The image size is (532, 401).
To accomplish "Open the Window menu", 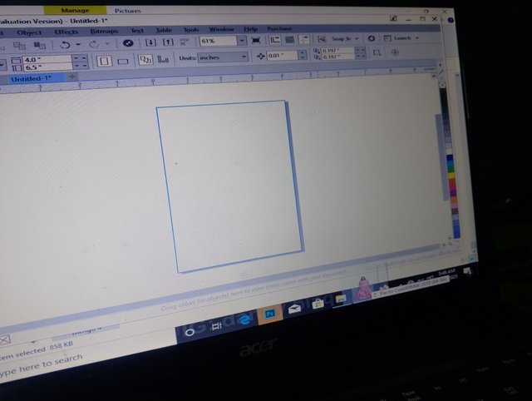I will (221, 30).
